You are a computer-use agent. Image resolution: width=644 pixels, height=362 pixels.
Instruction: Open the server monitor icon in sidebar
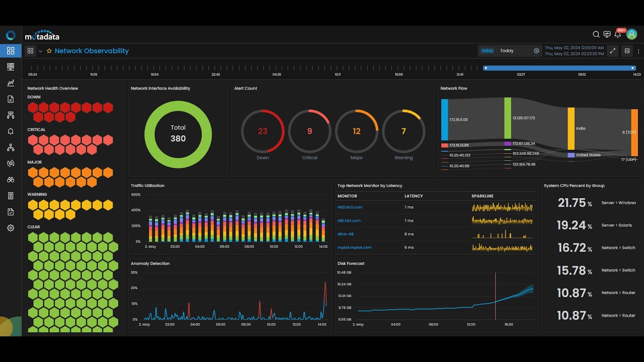11,67
